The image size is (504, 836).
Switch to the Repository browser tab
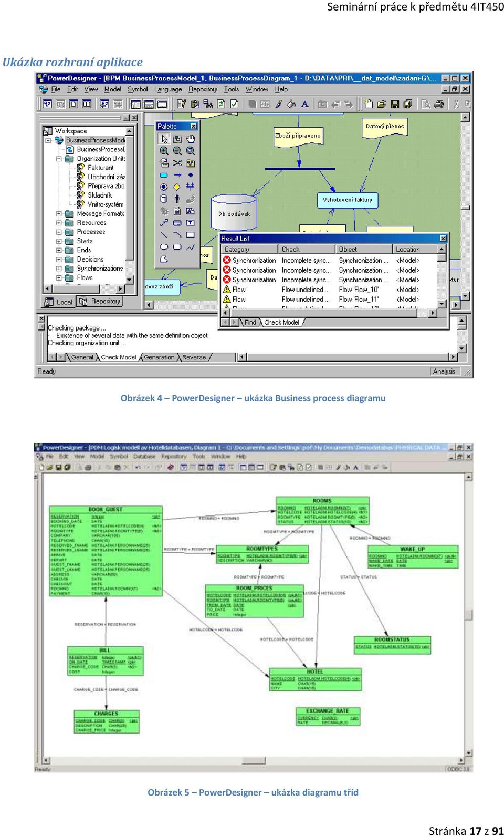coord(100,302)
